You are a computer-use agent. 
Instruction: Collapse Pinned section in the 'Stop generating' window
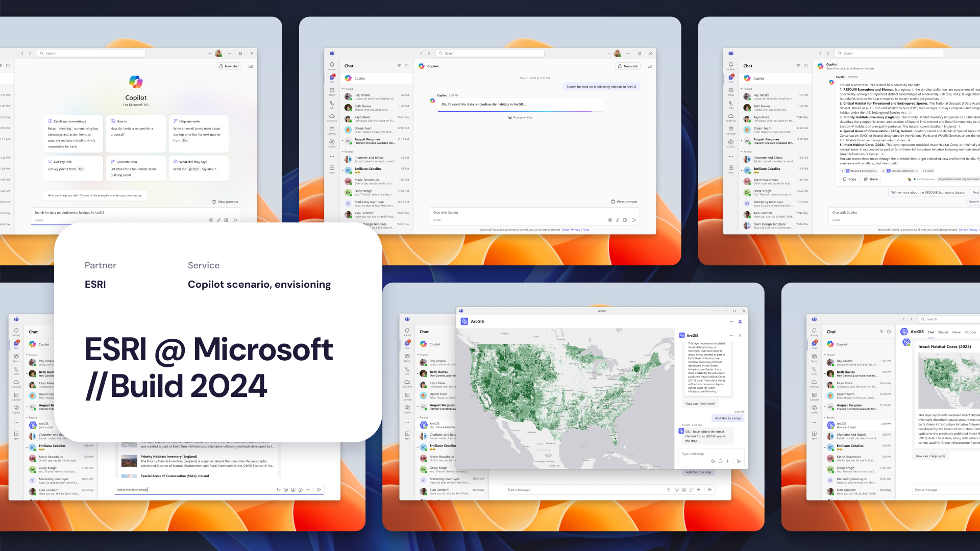(x=348, y=89)
